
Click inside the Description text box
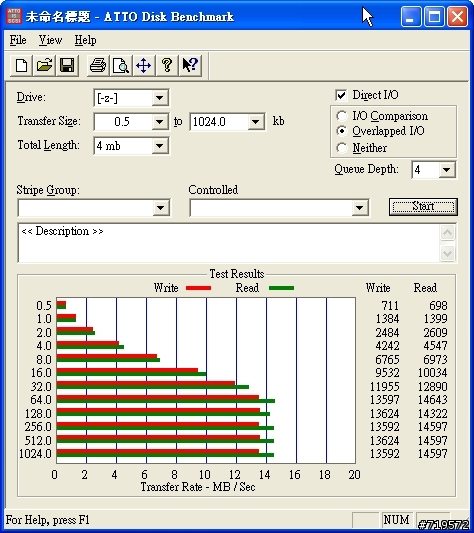[228, 243]
